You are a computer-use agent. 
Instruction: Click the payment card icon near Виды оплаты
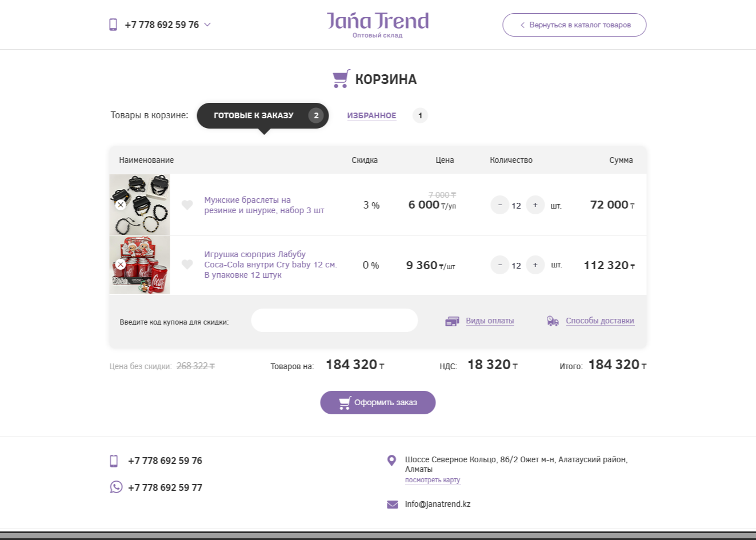pyautogui.click(x=451, y=321)
